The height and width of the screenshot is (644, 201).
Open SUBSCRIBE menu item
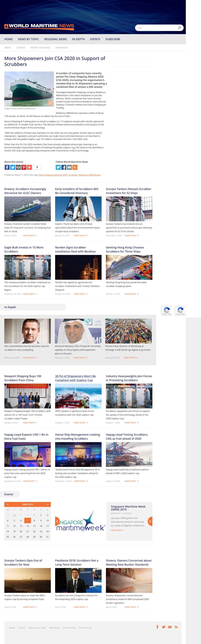click(x=113, y=39)
